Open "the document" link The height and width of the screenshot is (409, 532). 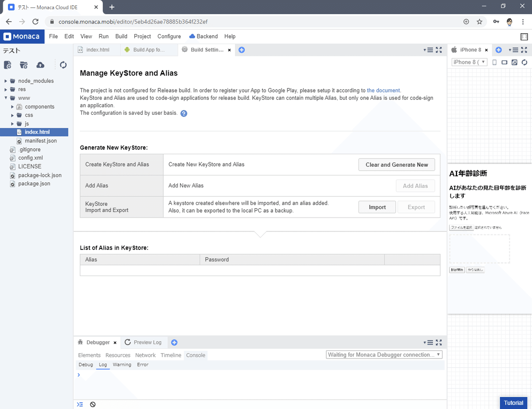point(383,90)
